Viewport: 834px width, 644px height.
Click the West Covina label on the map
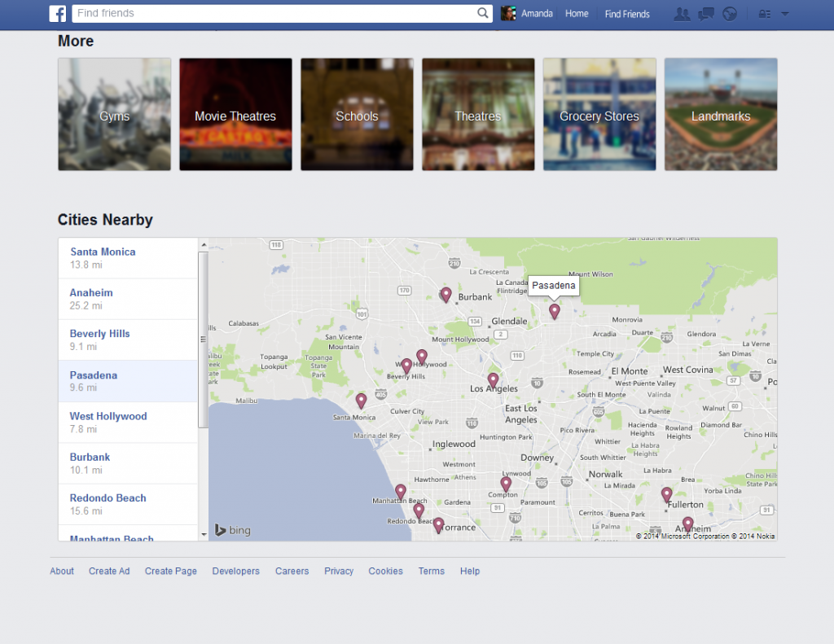[687, 370]
